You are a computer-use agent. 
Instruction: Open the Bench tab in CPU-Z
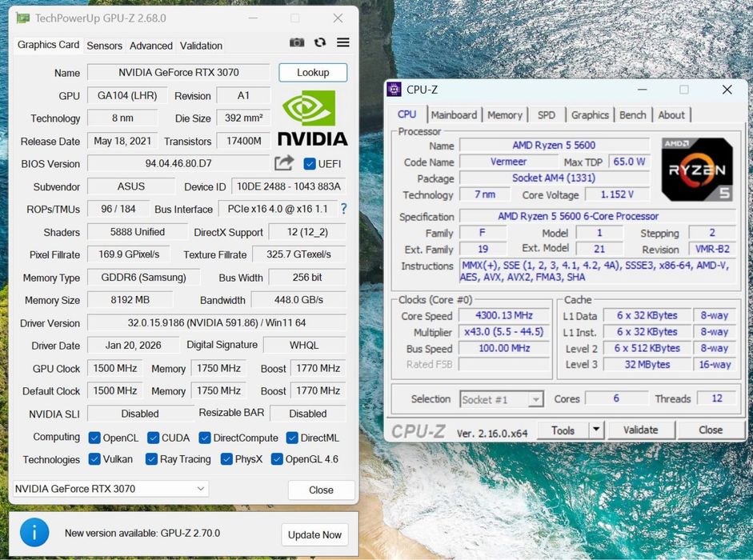coord(632,115)
